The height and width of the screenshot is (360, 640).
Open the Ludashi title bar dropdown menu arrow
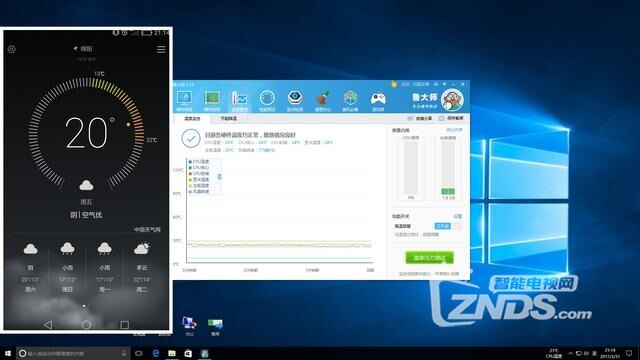coord(444,84)
